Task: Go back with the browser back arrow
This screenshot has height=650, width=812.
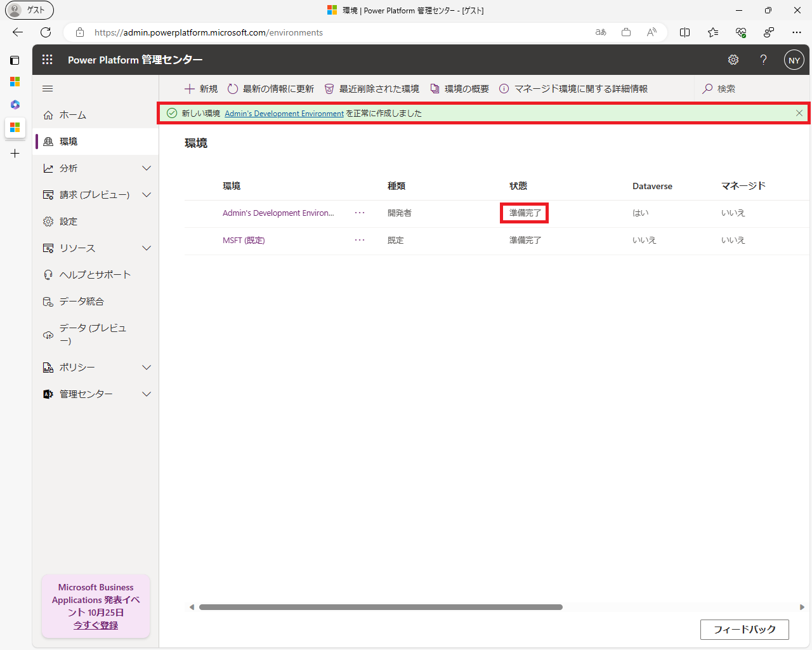Action: 18,32
